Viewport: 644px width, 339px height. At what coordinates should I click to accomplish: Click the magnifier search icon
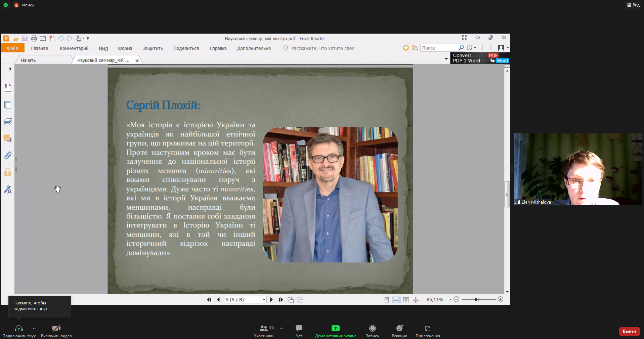[461, 48]
